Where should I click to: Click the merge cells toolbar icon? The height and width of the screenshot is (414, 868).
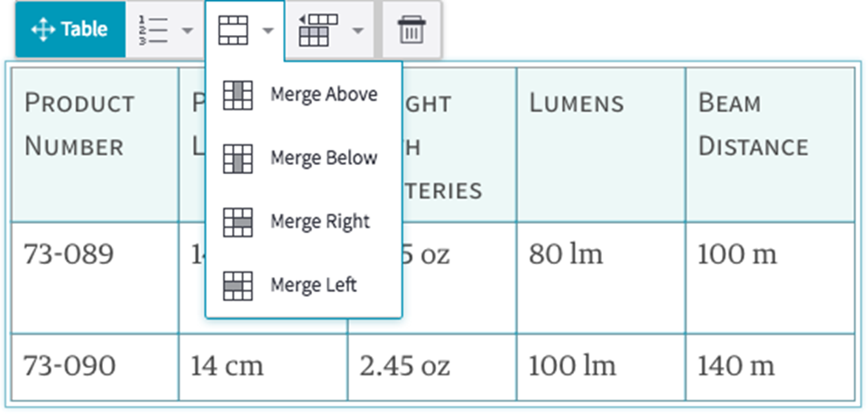coord(232,30)
